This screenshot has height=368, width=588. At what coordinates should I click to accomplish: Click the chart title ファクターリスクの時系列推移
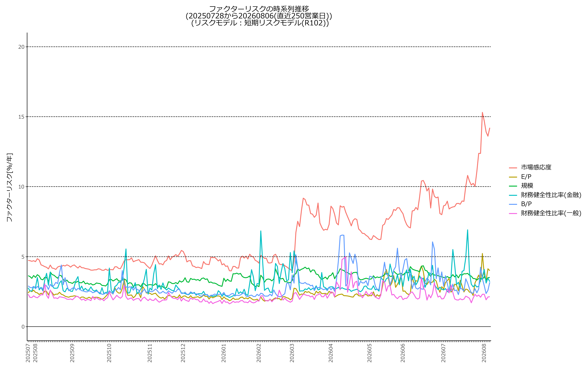259,9
